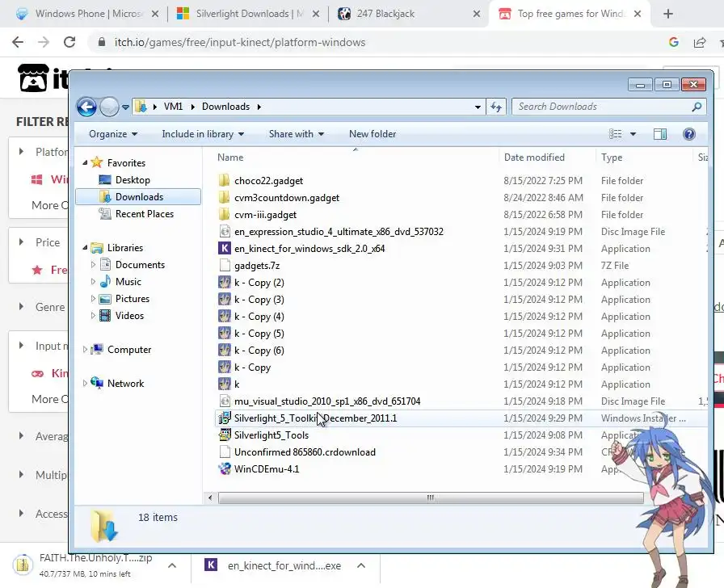Expand the Documents library node
This screenshot has height=588, width=724.
pos(93,264)
